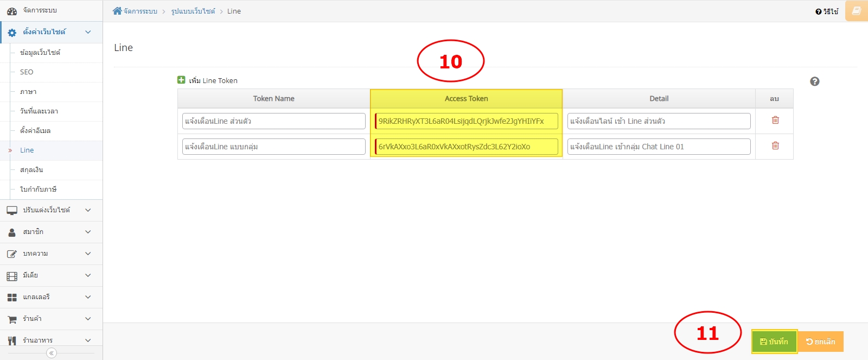This screenshot has width=868, height=360.
Task: Click the dashboard icon beside จัดการระบบ
Action: [12, 11]
